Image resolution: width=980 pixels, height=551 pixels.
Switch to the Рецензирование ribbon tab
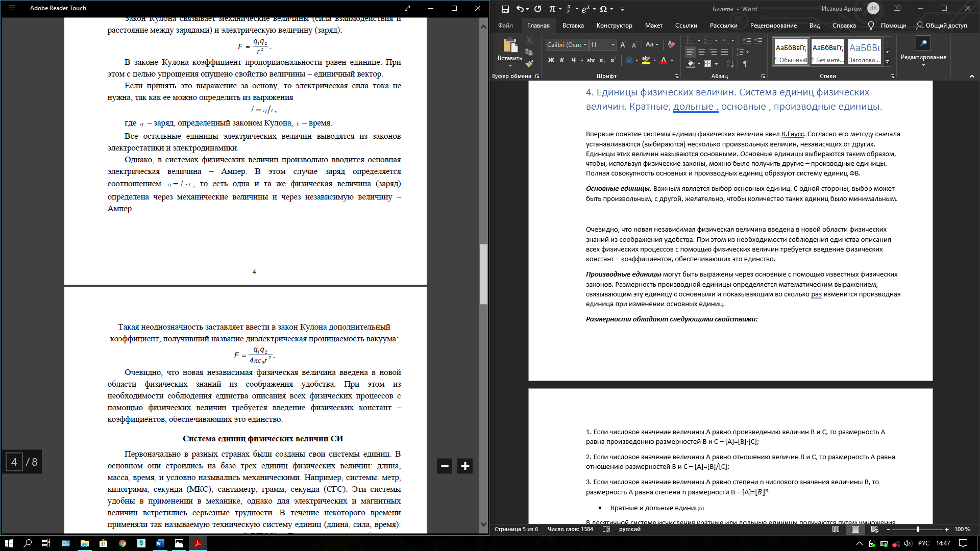coord(773,26)
